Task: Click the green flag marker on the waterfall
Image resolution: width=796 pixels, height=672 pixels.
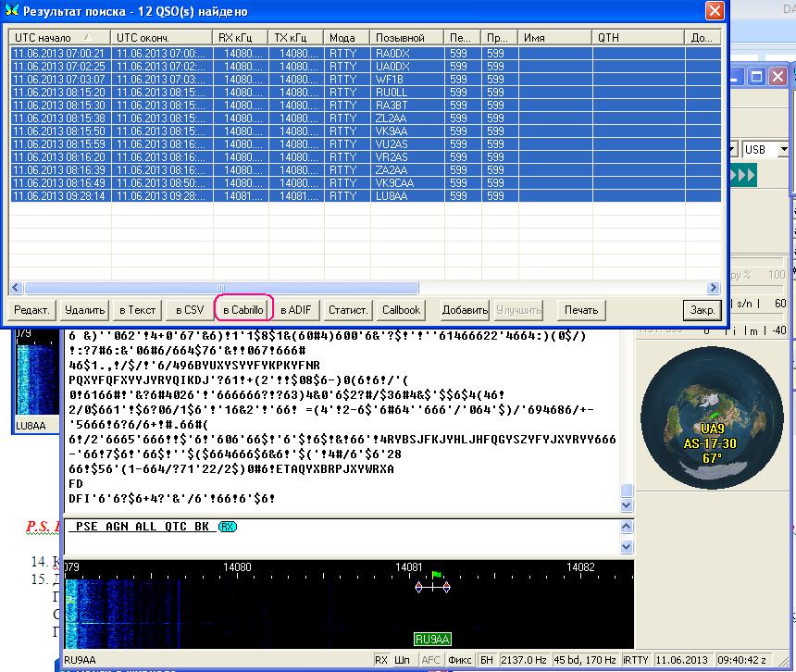Action: (x=438, y=575)
